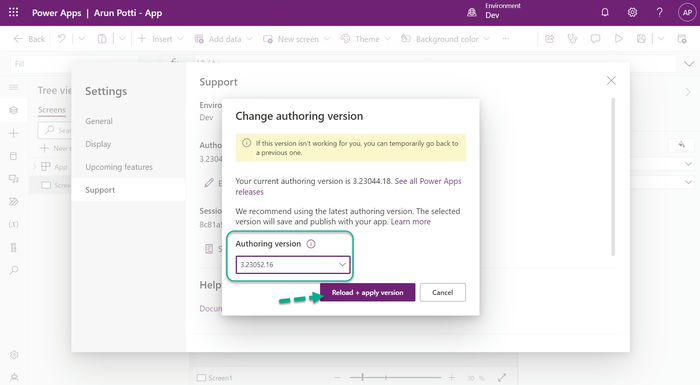Open the Comments icon
Viewport: 700px width, 385px height.
click(595, 39)
